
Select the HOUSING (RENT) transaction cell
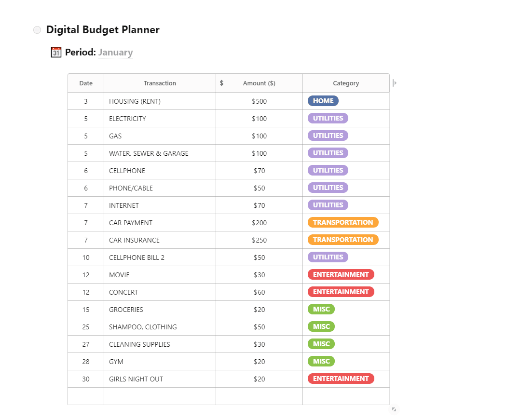coord(160,101)
